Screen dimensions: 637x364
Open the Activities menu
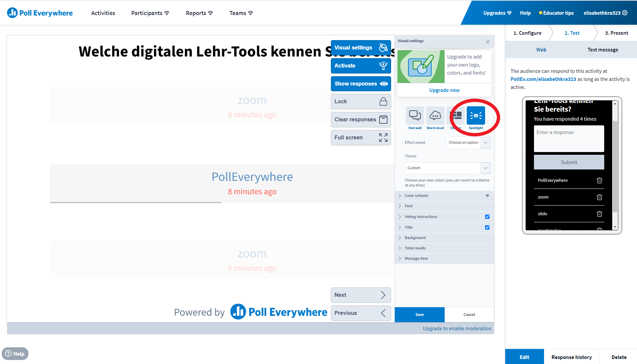[103, 13]
